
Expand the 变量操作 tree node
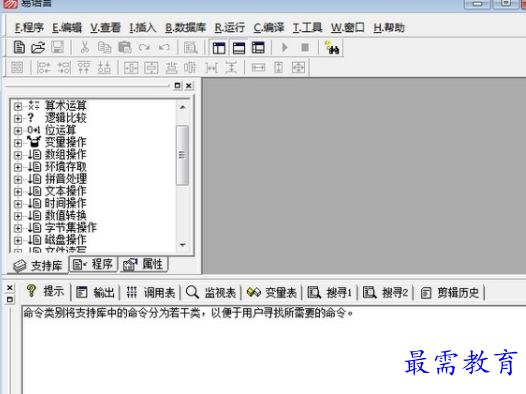(x=18, y=143)
